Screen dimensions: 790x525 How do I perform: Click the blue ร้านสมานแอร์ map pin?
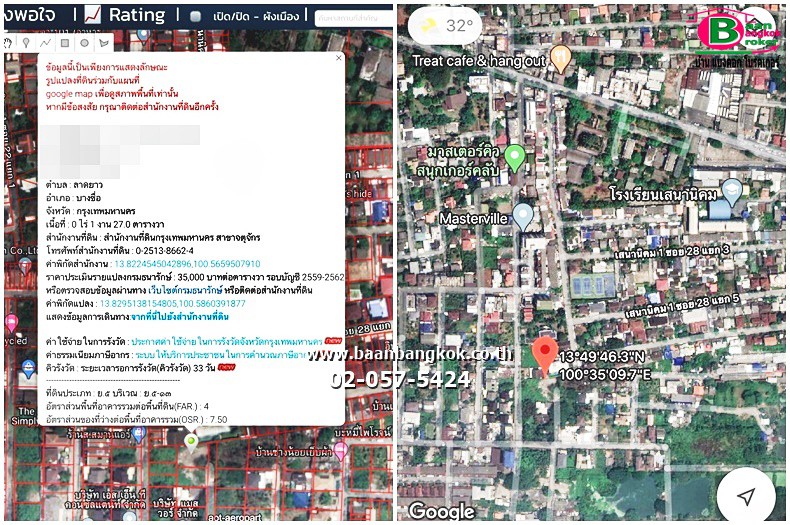point(139,435)
